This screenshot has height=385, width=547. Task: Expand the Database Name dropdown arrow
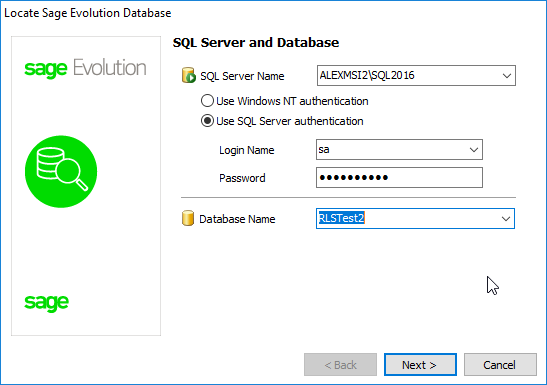click(506, 219)
